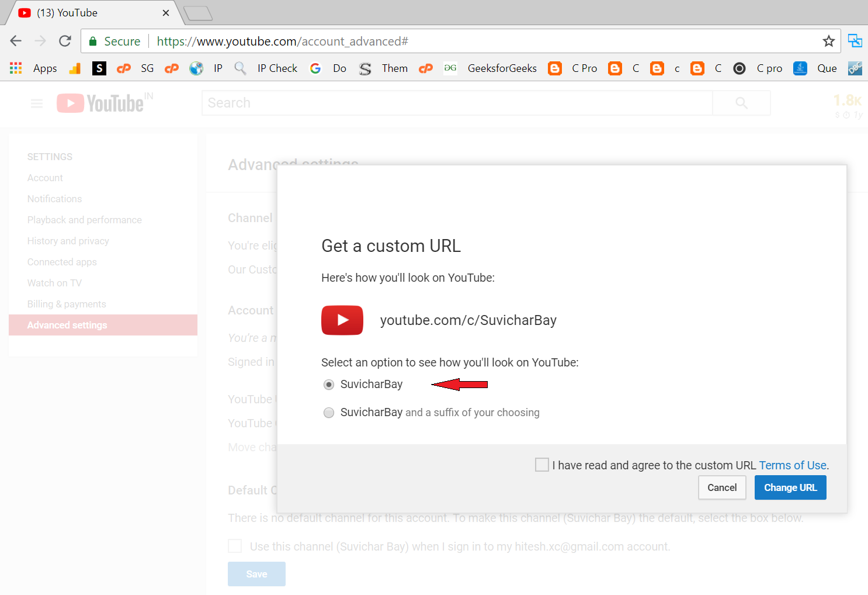Screen dimensions: 868x595
Task: Click the YouTube Search input field
Action: [457, 103]
